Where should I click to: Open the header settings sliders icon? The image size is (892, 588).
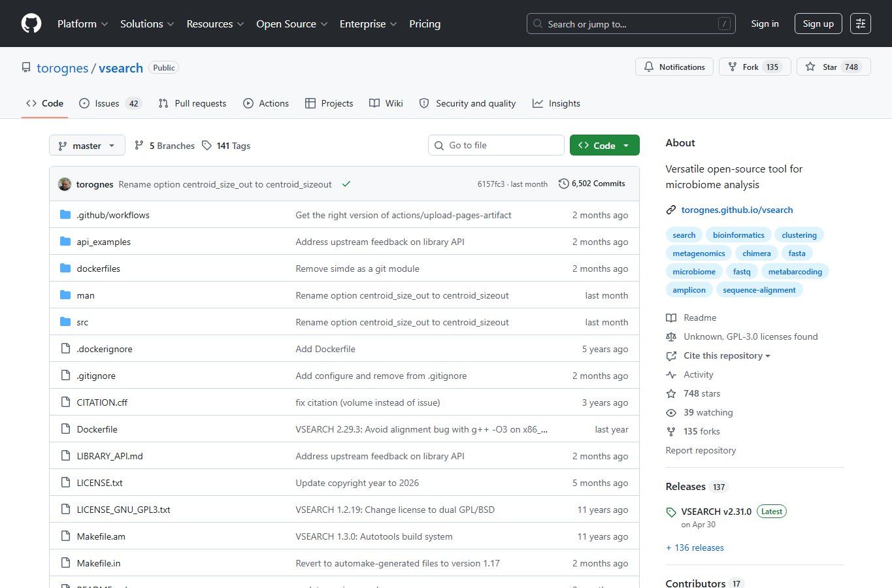click(861, 24)
